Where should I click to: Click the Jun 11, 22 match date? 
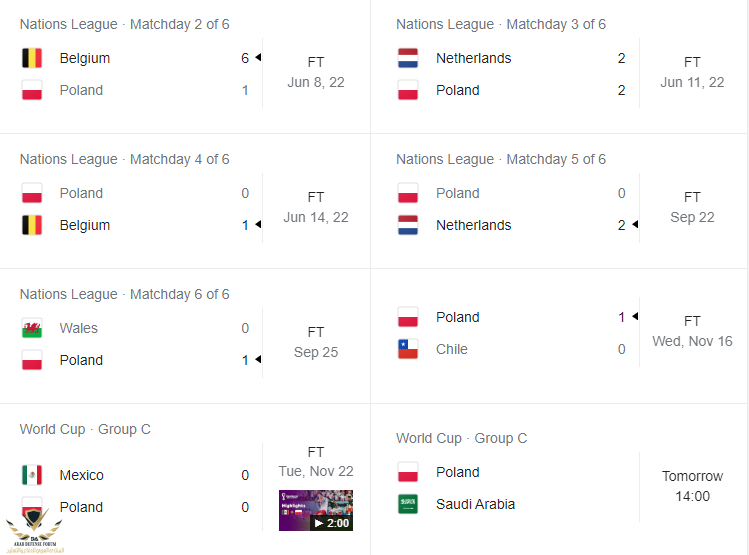pos(692,83)
